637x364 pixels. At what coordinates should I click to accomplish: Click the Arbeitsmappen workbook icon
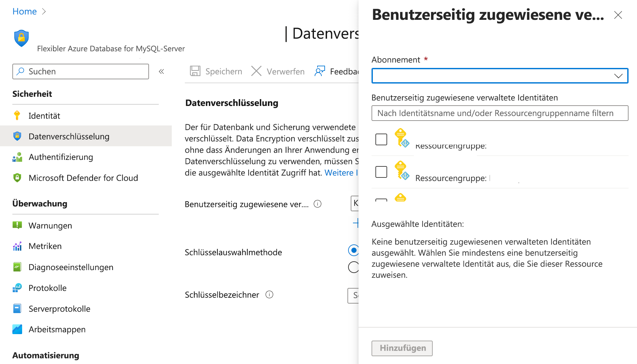17,329
